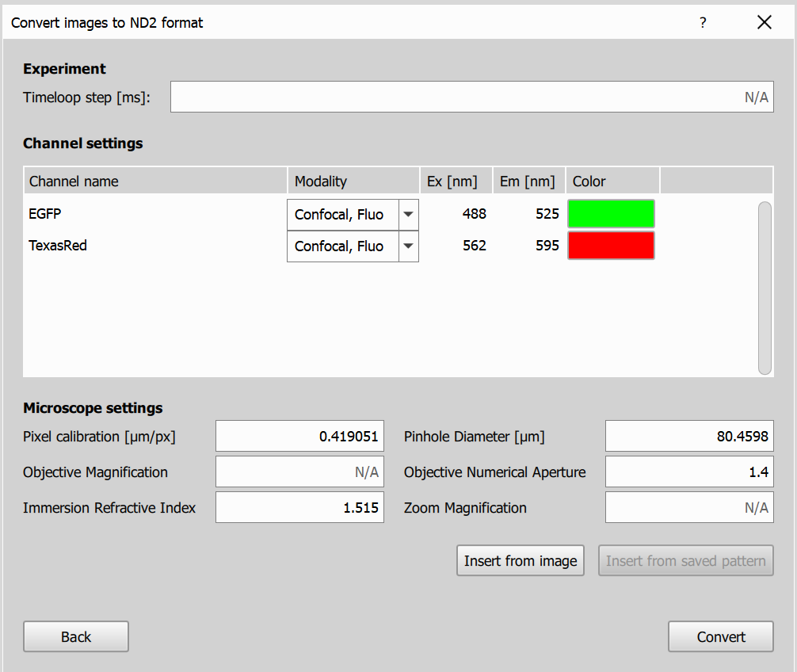Expand the Confocal, Fluo selector next to EGFP
797x672 pixels.
tap(408, 214)
